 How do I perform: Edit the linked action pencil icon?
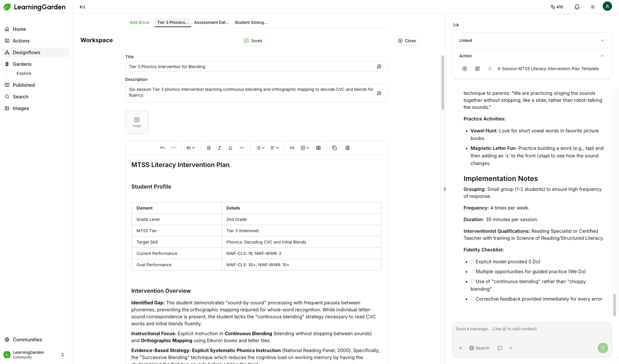(x=477, y=69)
